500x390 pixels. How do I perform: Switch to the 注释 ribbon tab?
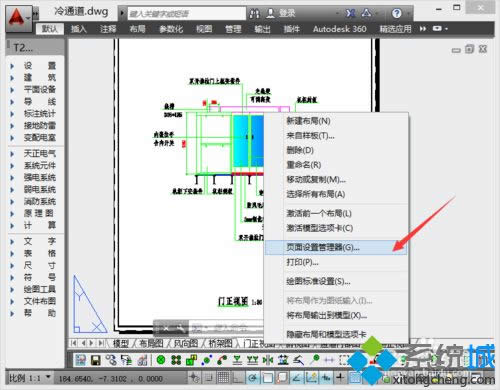(108, 29)
